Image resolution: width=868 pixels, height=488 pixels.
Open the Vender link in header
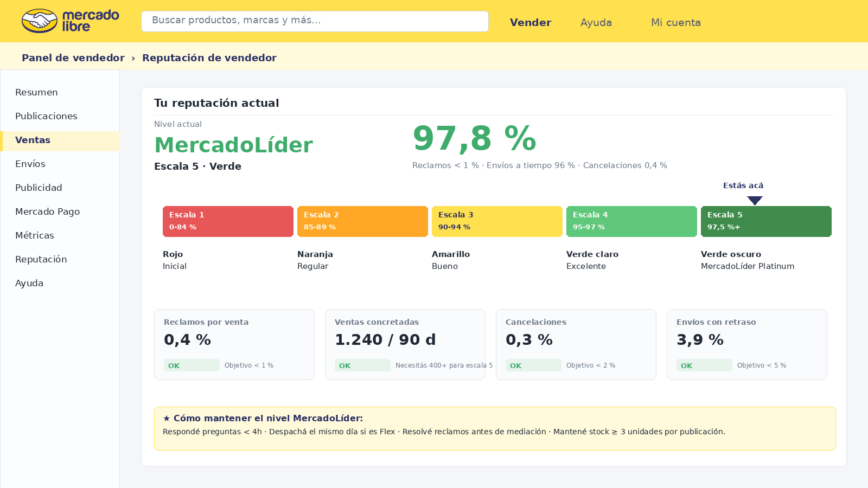(x=531, y=22)
